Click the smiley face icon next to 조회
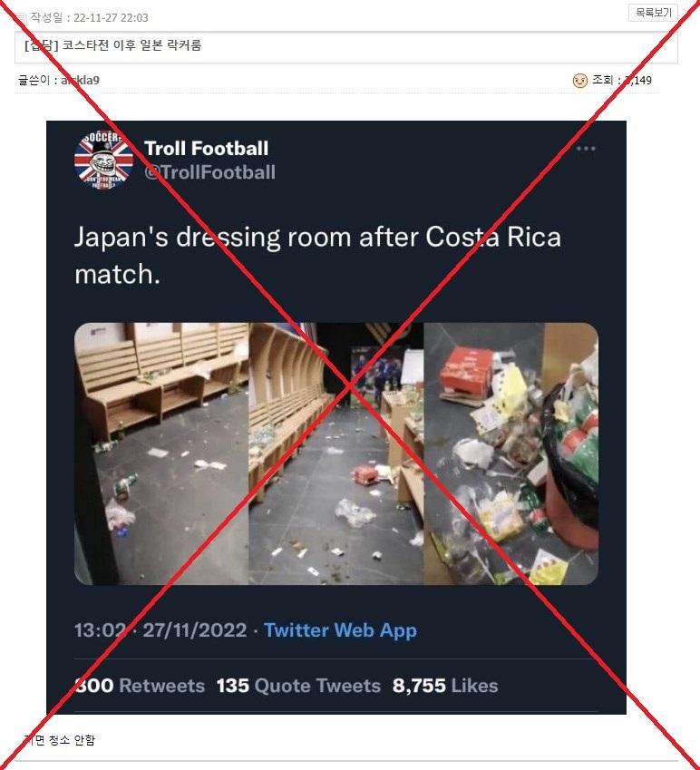This screenshot has width=700, height=770. tap(579, 80)
